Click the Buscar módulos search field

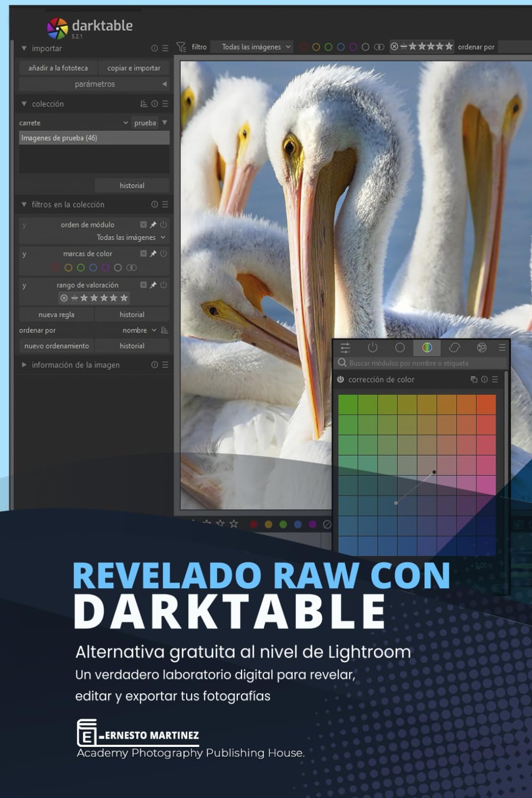422,363
